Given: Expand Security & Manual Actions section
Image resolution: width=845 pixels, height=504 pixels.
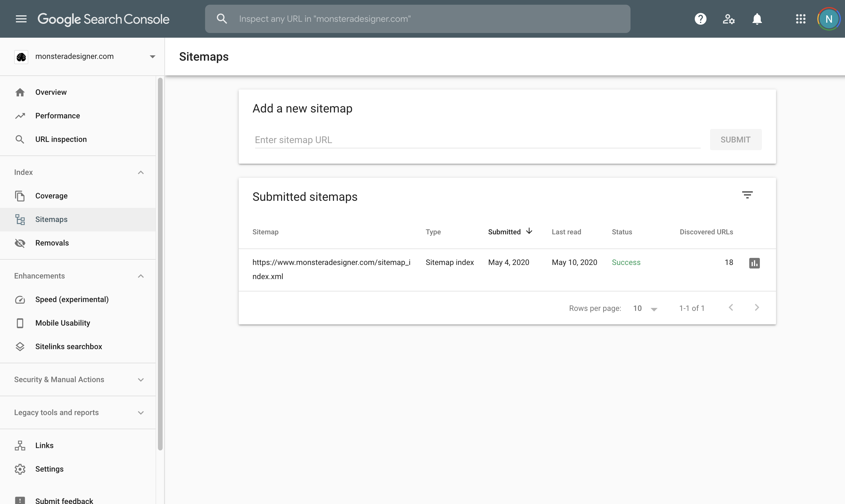Looking at the screenshot, I should (x=141, y=380).
